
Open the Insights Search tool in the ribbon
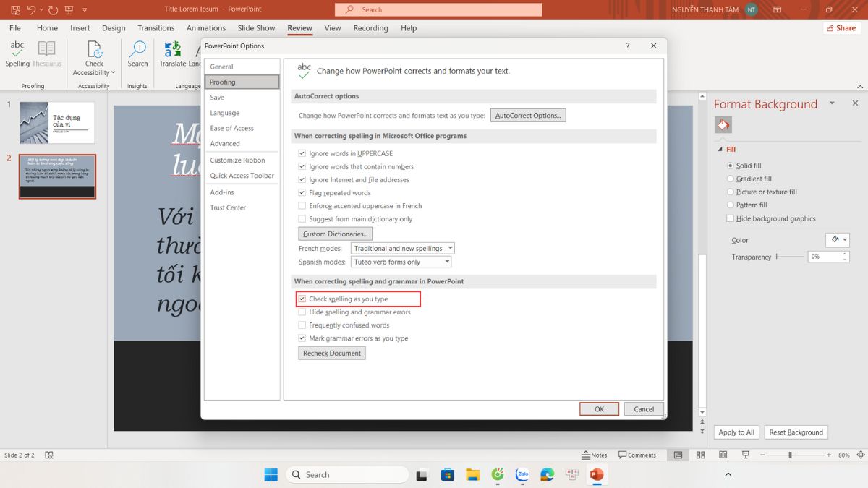pyautogui.click(x=137, y=54)
